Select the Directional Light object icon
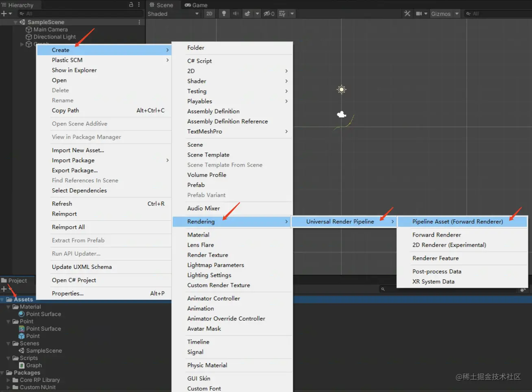Viewport: 532px width, 392px height. [29, 37]
